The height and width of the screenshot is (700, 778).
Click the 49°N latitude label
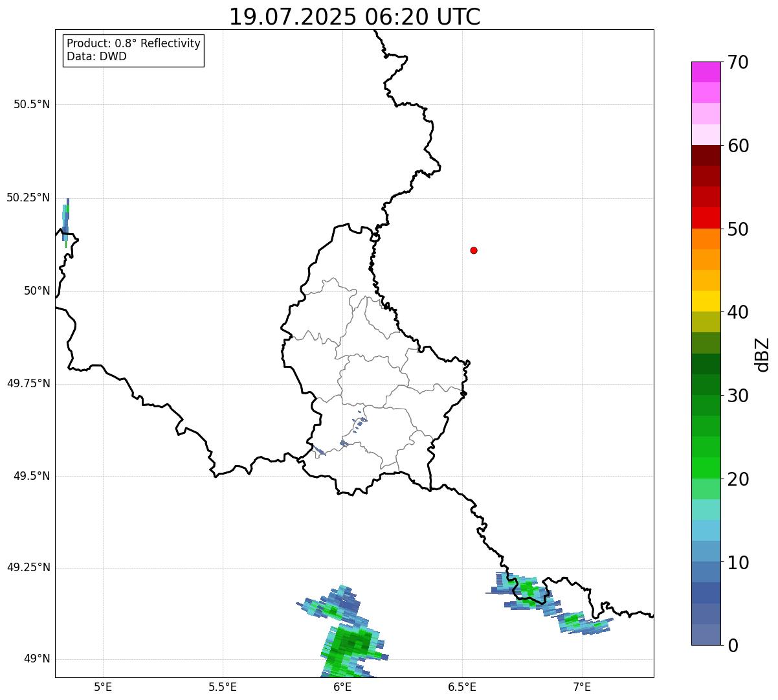[37, 659]
